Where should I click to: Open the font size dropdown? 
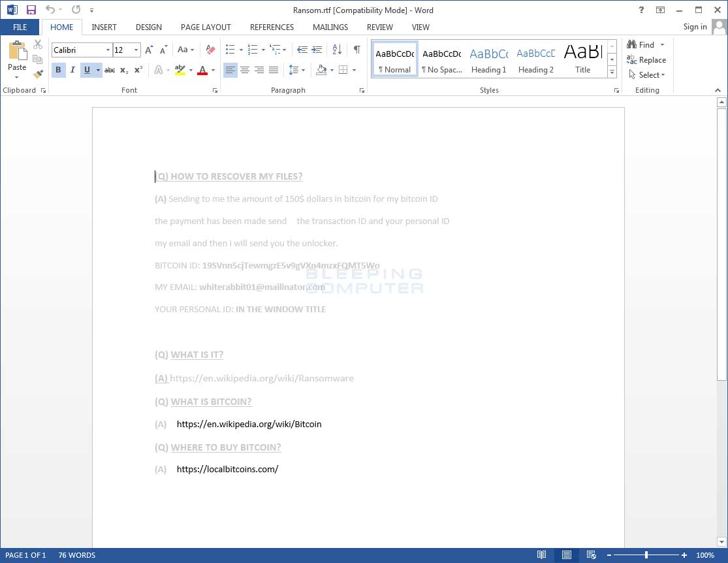click(x=136, y=50)
